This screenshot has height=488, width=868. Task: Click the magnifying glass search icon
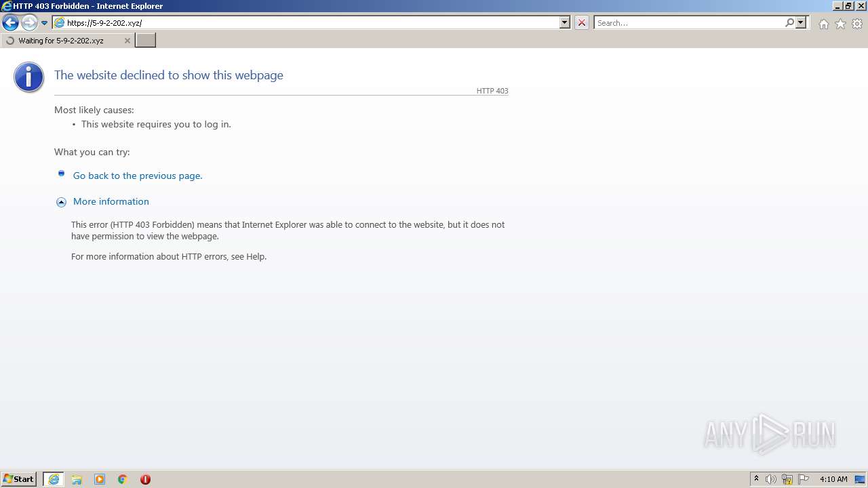click(789, 22)
